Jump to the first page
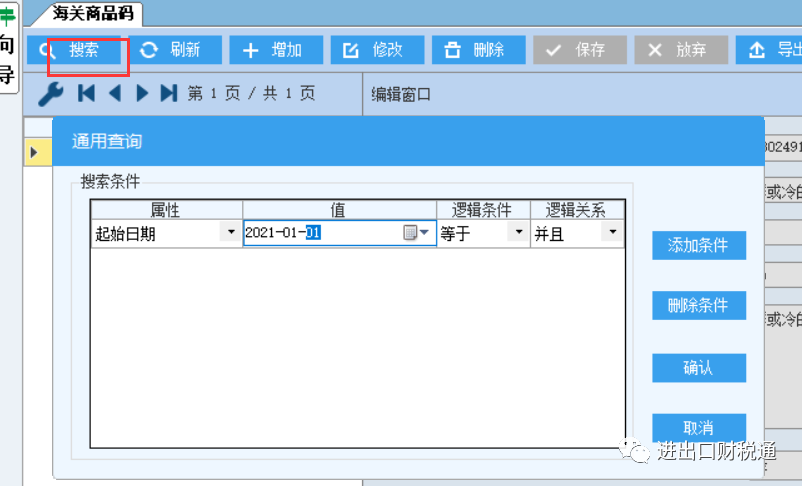802x486 pixels. (x=87, y=94)
